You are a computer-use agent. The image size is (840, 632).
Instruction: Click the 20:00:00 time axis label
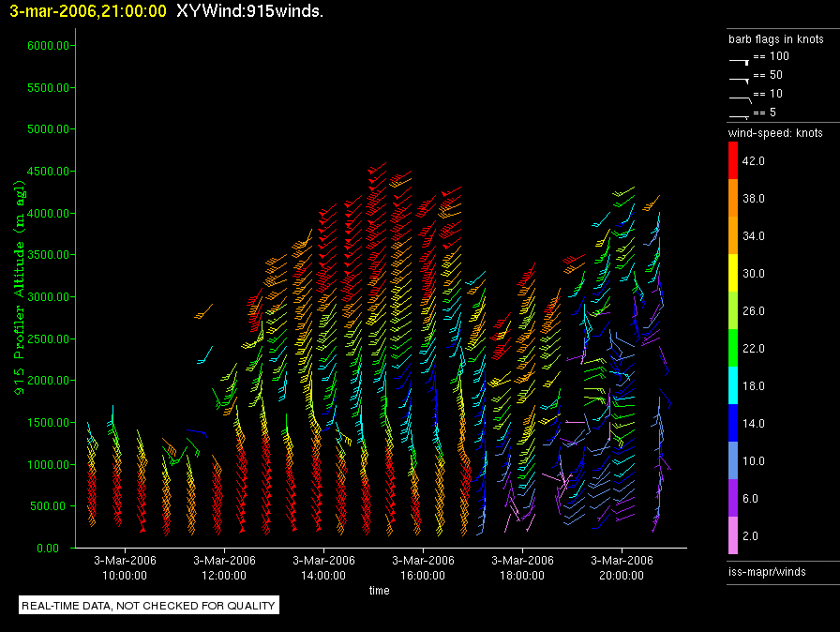coord(622,576)
